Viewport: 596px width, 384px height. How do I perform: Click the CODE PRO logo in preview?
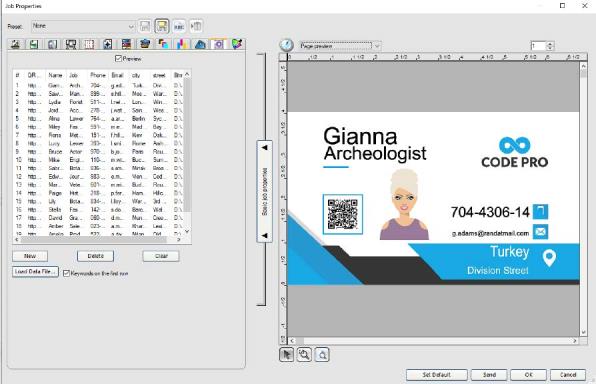(514, 152)
